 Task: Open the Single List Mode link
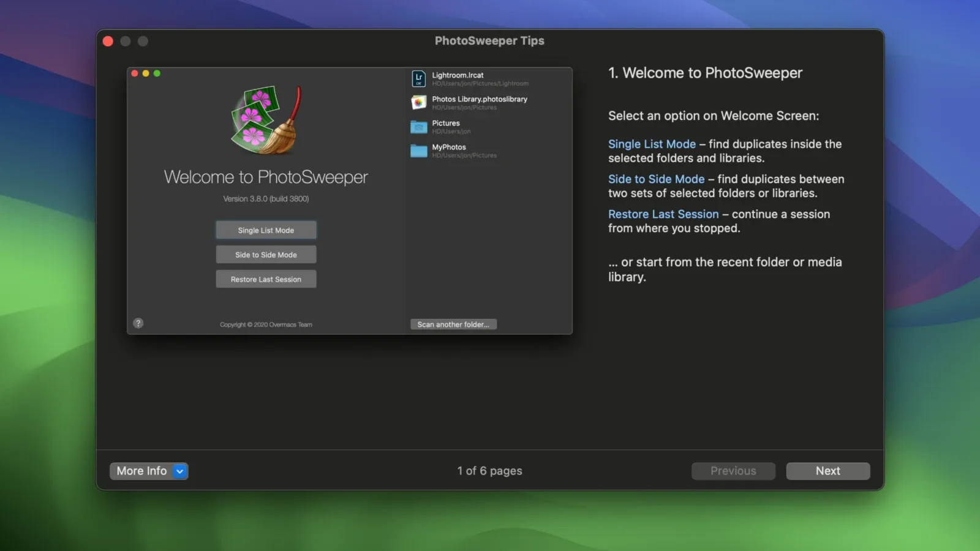click(651, 144)
